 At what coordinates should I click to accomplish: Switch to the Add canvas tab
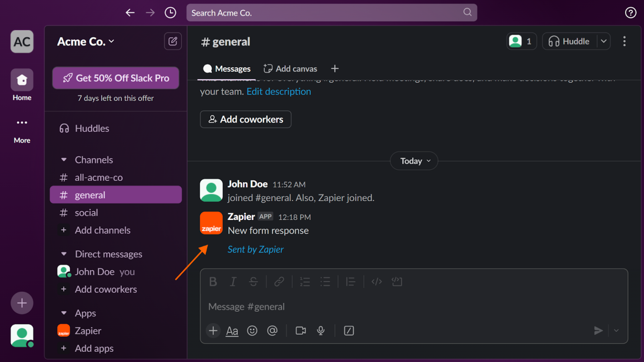click(x=290, y=68)
